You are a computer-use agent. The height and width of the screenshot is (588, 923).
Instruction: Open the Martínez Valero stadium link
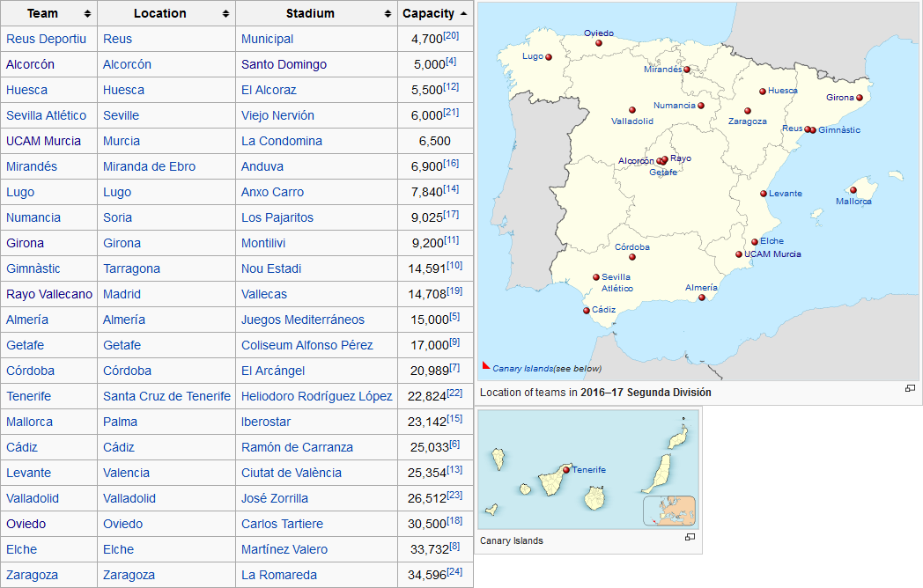(x=284, y=550)
